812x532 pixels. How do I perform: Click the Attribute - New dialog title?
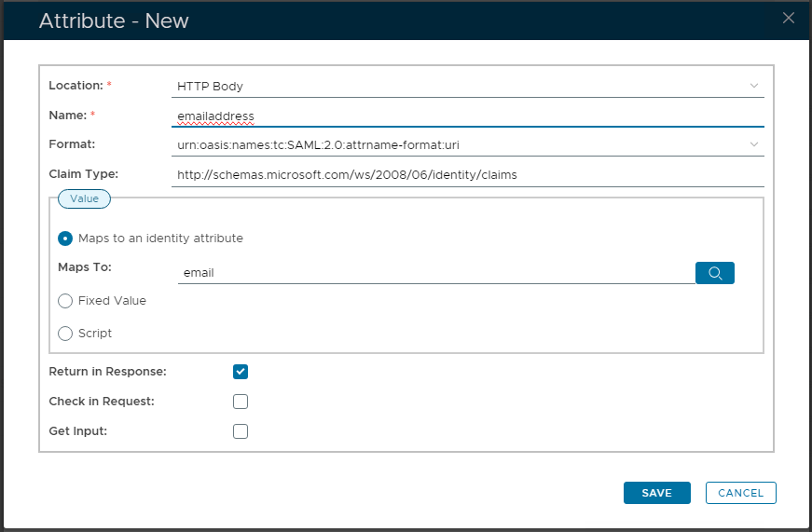pos(114,20)
